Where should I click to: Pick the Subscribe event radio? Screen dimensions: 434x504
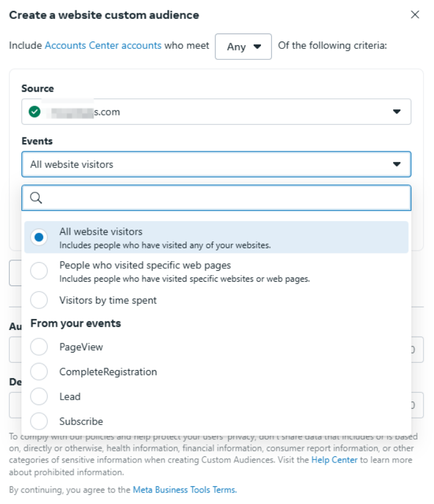click(x=39, y=422)
